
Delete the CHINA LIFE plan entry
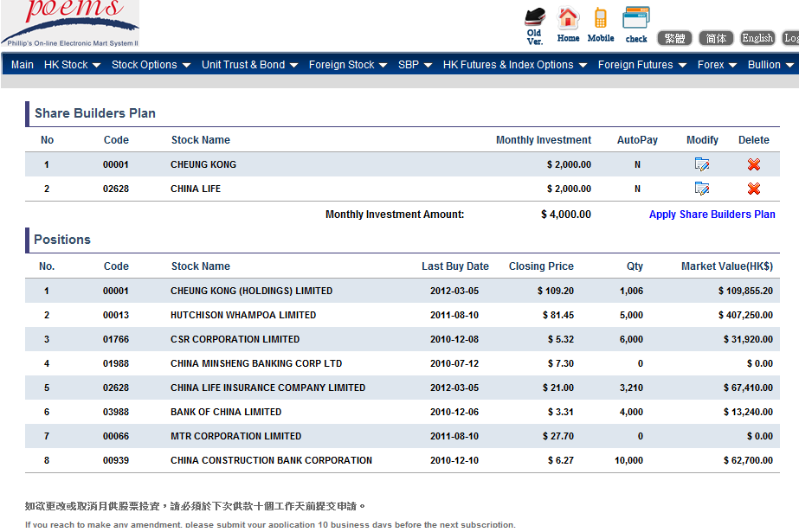point(754,189)
